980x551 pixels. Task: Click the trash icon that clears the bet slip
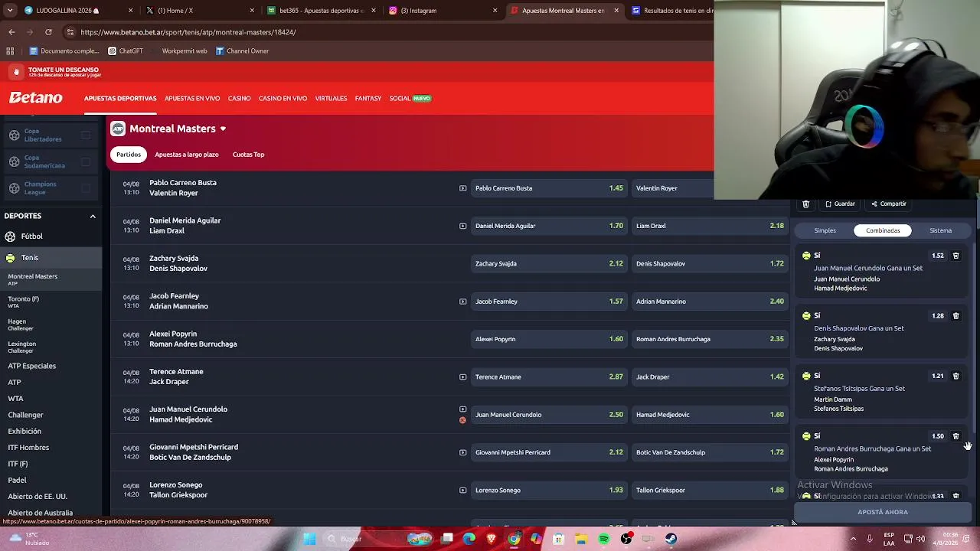tap(805, 204)
